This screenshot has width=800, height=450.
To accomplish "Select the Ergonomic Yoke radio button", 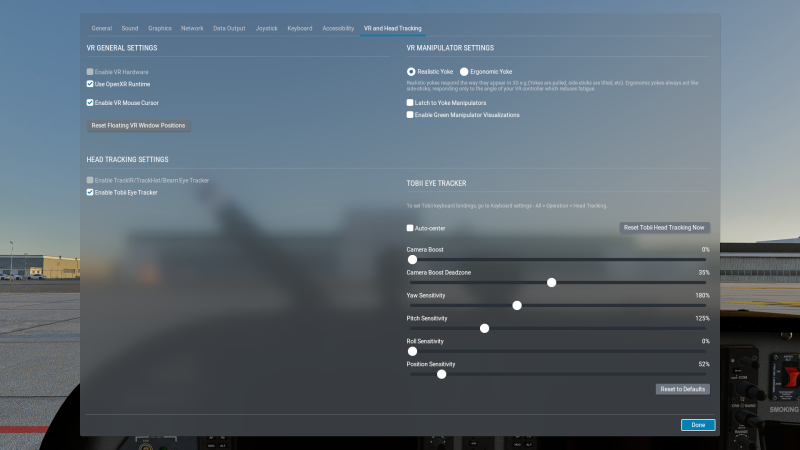I will tap(464, 72).
